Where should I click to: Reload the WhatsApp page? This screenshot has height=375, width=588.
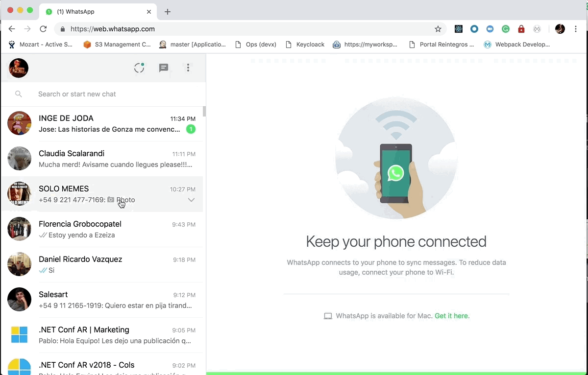pos(43,29)
